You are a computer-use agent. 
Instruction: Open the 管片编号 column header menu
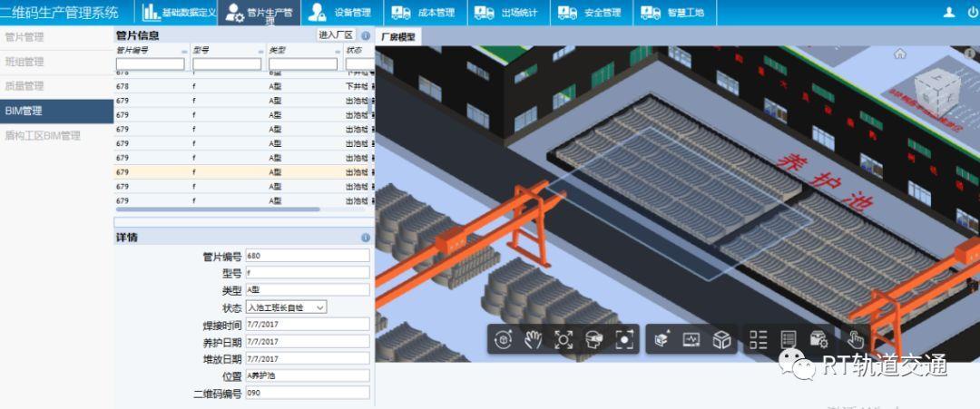pyautogui.click(x=184, y=51)
